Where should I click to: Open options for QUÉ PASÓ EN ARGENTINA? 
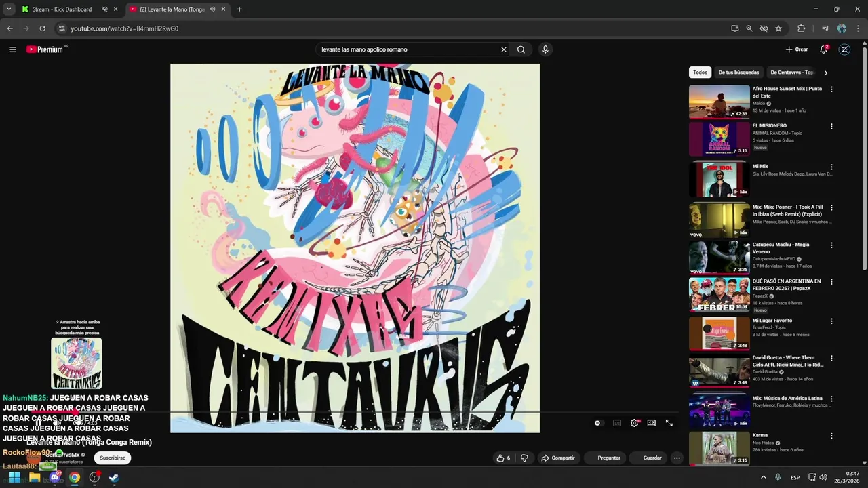[x=831, y=282]
